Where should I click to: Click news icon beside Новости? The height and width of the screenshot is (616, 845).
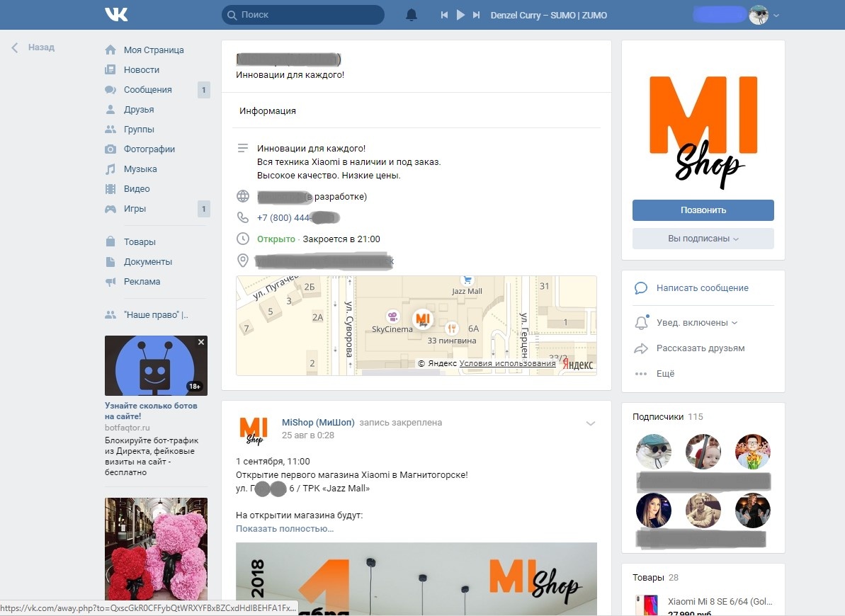pos(110,70)
